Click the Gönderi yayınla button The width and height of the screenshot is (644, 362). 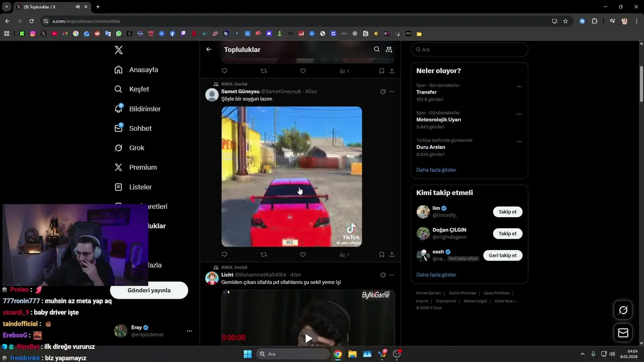point(149,290)
